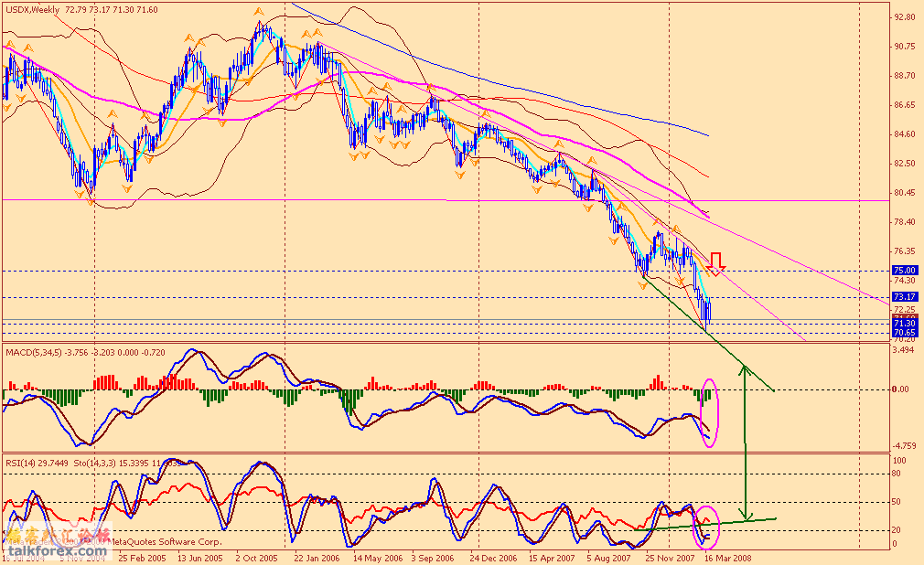
Task: Click the 92.80 price axis label
Action: click(904, 17)
